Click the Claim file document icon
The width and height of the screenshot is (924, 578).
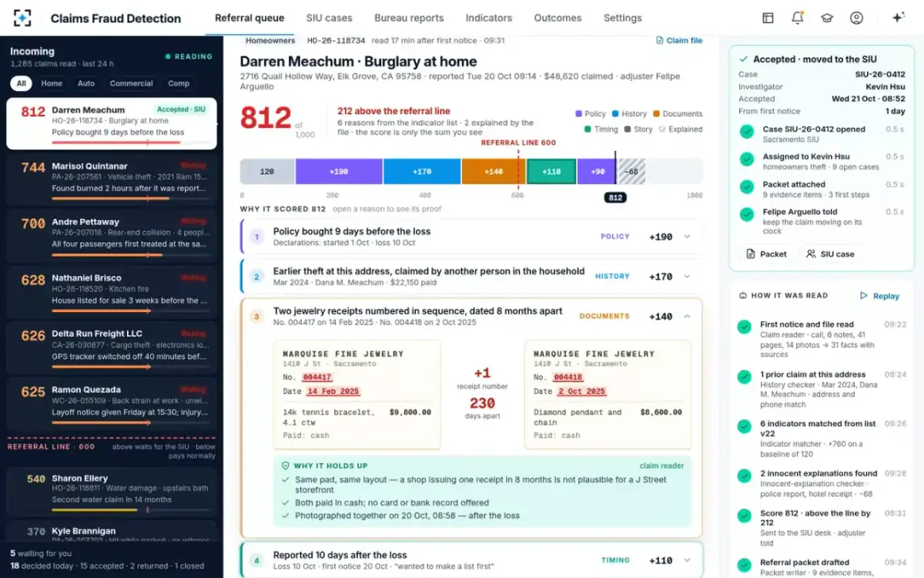660,40
